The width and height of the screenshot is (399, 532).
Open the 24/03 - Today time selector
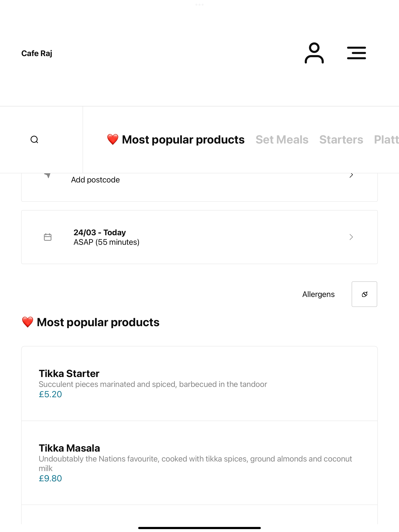tap(199, 237)
